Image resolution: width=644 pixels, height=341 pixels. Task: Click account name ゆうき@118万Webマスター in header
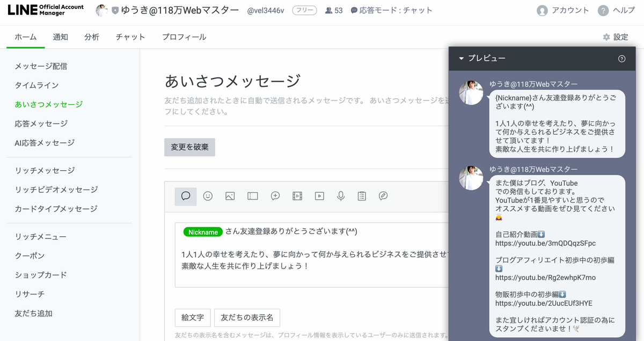[180, 10]
